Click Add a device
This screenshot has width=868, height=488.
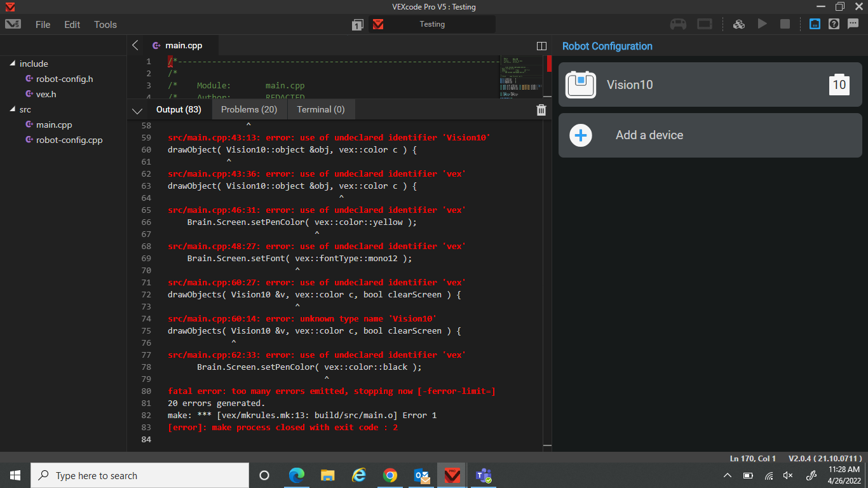tap(710, 135)
